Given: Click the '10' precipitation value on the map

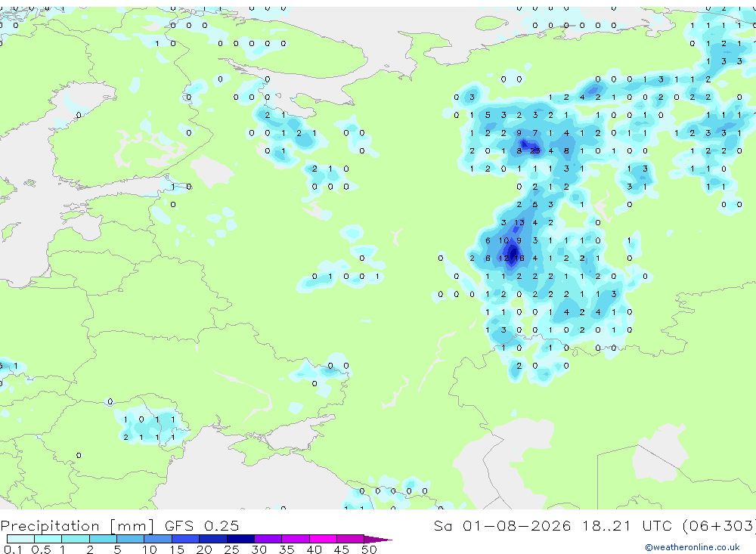Looking at the screenshot, I should tap(503, 240).
